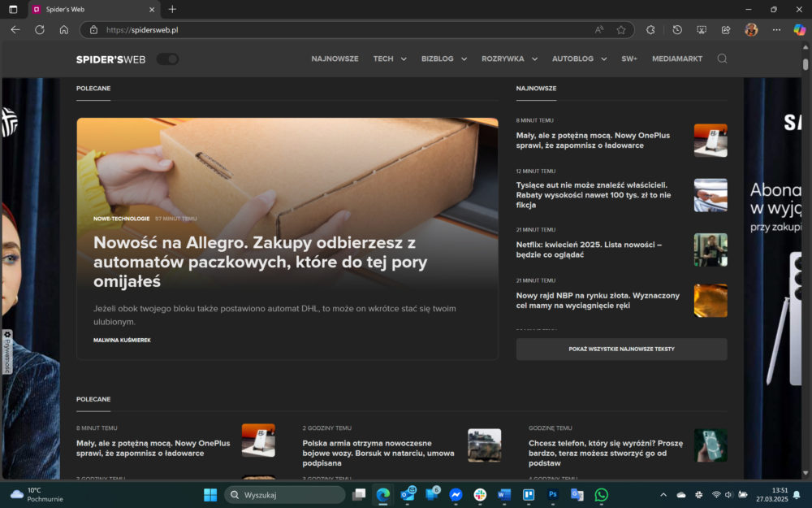
Task: Open clock and date 13:51 flyout
Action: 771,495
